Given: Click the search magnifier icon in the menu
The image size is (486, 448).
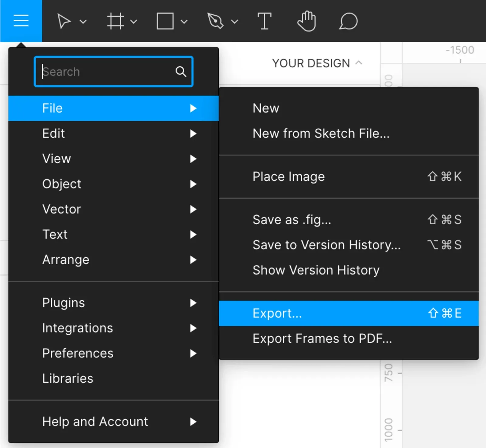Looking at the screenshot, I should click(x=181, y=72).
